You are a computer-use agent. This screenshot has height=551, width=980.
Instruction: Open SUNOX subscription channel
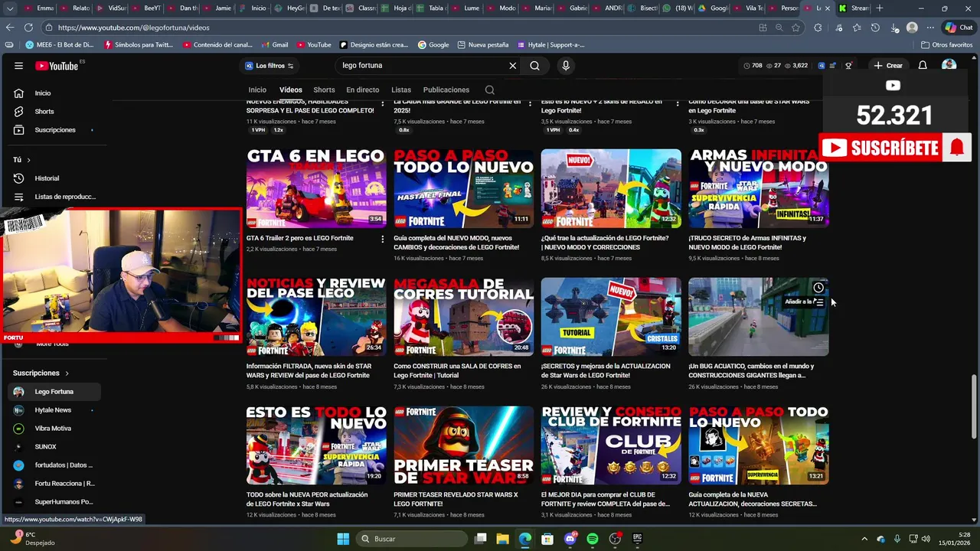click(x=45, y=447)
